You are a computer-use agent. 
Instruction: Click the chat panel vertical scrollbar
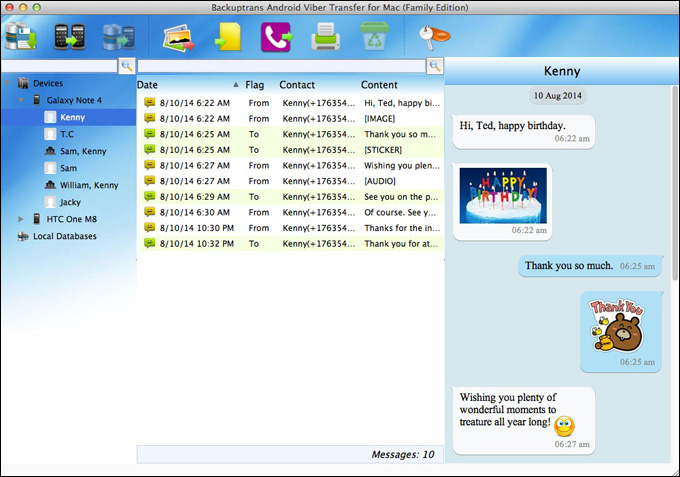point(675,182)
